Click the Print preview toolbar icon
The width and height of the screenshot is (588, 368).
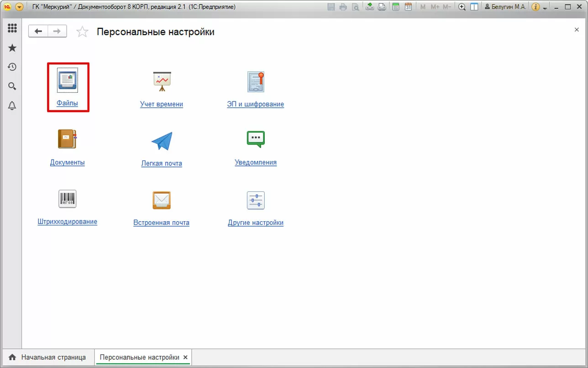tap(355, 7)
